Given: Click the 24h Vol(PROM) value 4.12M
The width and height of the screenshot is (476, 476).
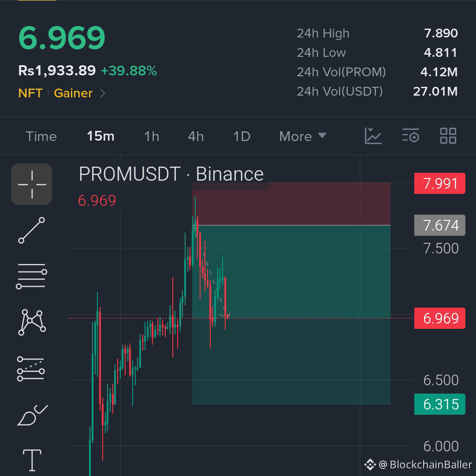Looking at the screenshot, I should (x=439, y=72).
